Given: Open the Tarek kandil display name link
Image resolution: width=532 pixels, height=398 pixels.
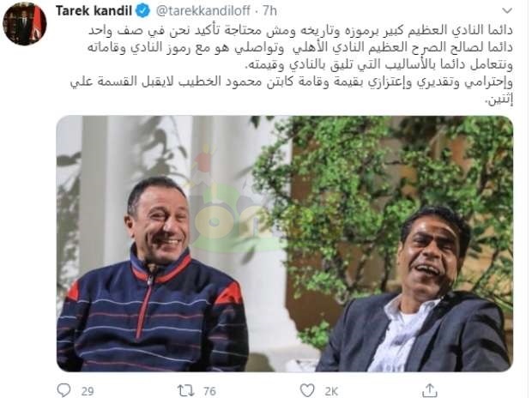Looking at the screenshot, I should [94, 11].
